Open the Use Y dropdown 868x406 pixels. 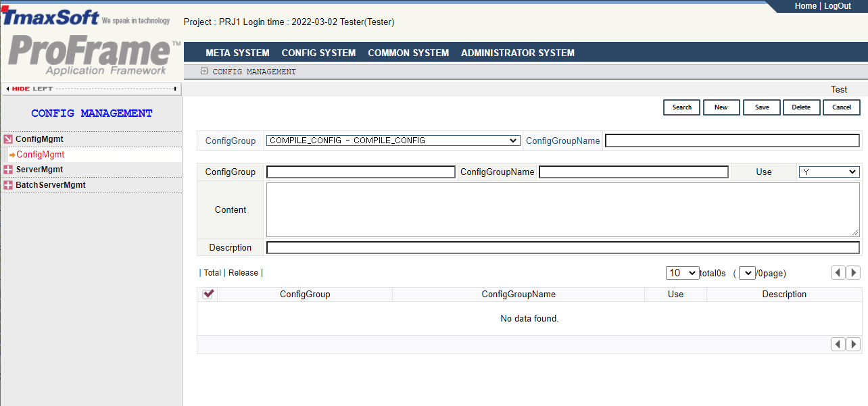pos(829,172)
